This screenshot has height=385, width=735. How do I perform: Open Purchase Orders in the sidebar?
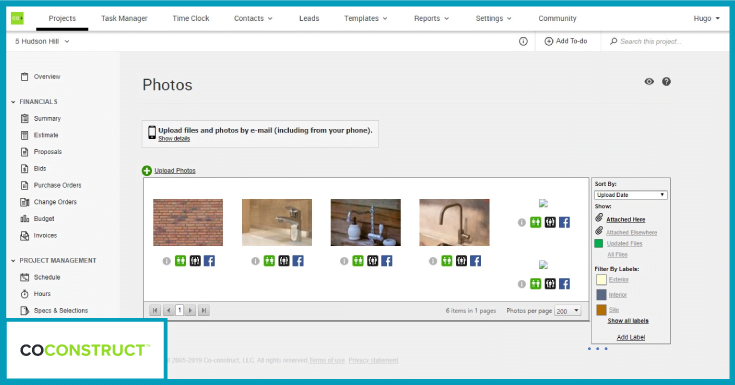tap(51, 185)
